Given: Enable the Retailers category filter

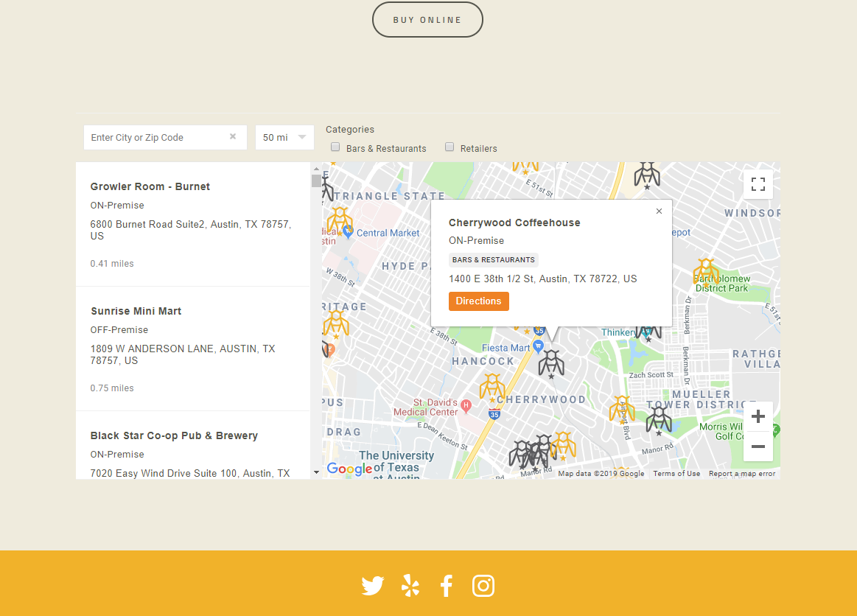Looking at the screenshot, I should [x=450, y=147].
